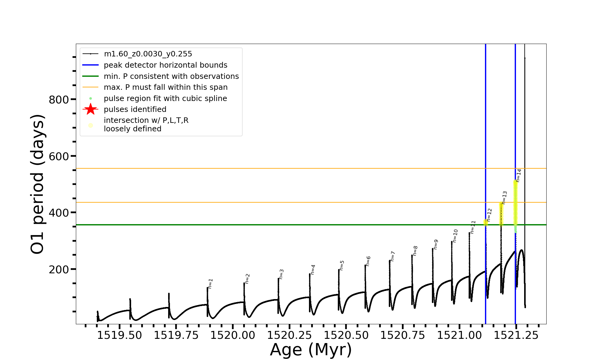Click the n=13 pulse label

click(x=504, y=197)
